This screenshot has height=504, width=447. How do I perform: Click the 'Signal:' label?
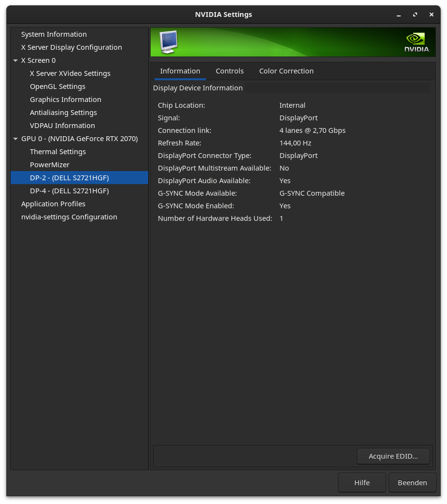pos(169,118)
